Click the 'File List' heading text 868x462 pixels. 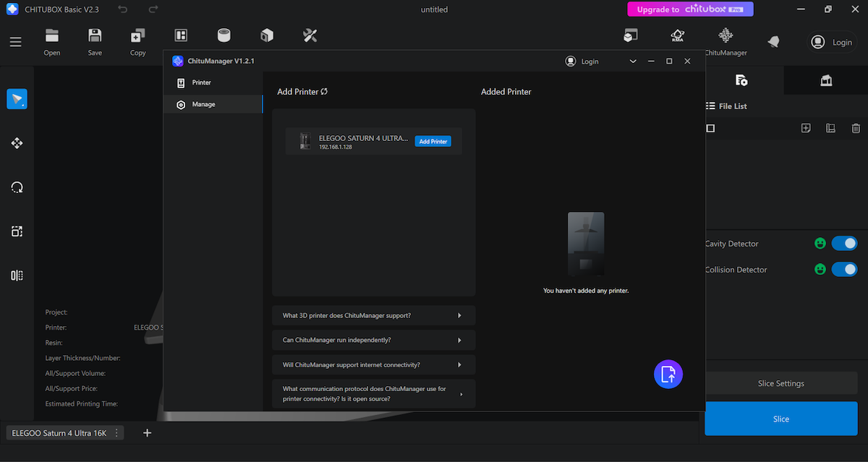[733, 106]
